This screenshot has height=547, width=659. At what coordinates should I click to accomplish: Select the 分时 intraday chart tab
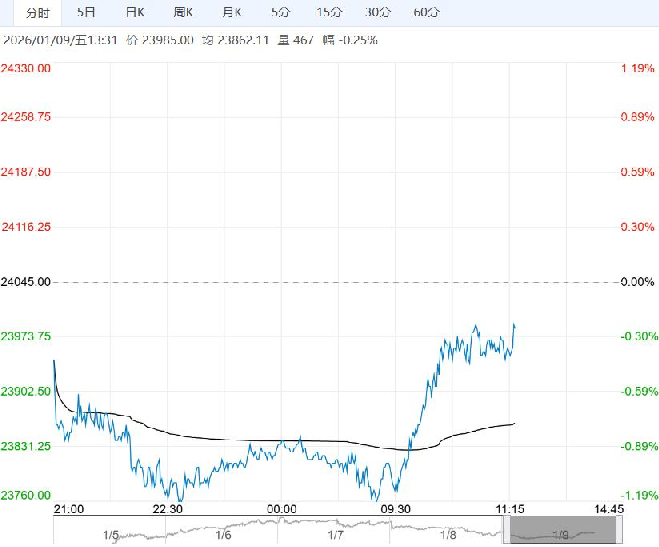pyautogui.click(x=36, y=13)
